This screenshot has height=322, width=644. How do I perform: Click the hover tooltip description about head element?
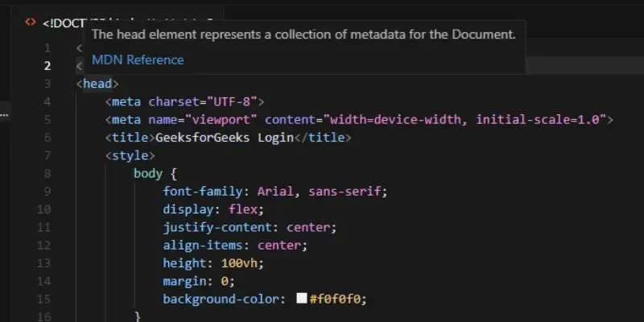pos(303,35)
